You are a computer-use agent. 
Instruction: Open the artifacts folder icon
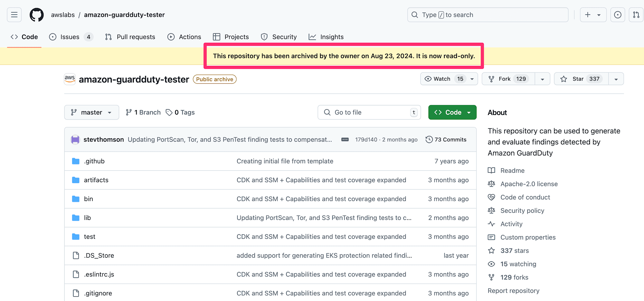76,180
